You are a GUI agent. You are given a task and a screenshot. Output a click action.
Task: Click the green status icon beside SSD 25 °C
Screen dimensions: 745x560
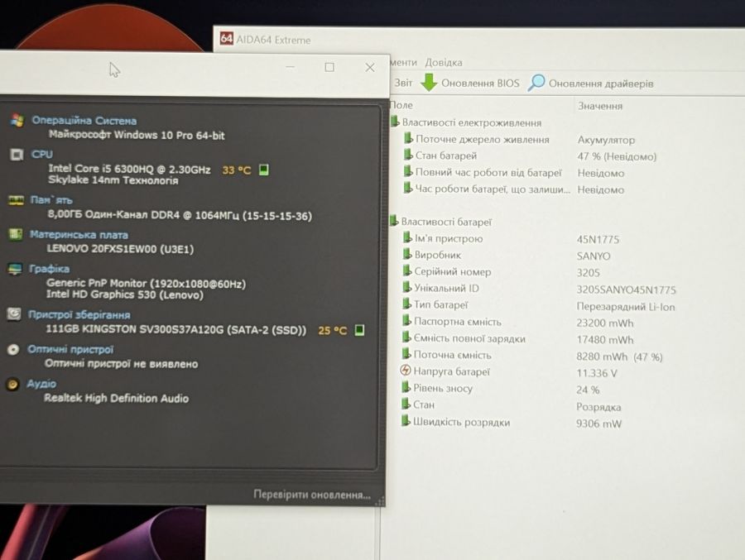point(360,330)
